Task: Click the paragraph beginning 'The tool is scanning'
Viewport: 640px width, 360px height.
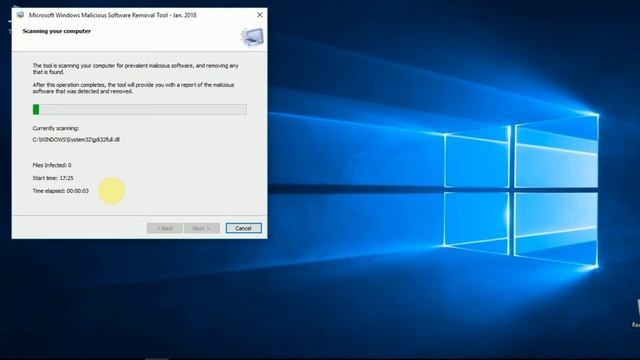Action: tap(136, 69)
